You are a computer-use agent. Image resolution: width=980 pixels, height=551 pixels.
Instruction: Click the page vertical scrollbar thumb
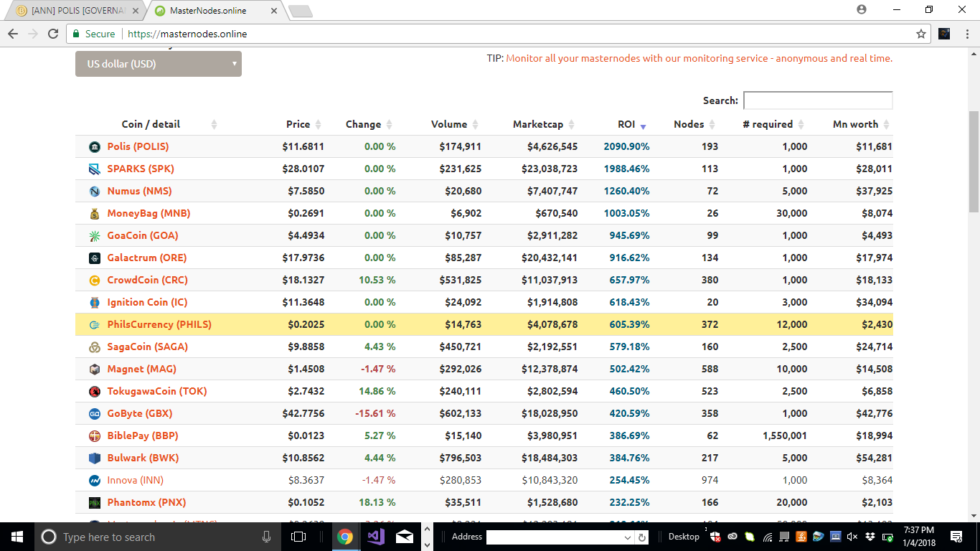tap(974, 161)
